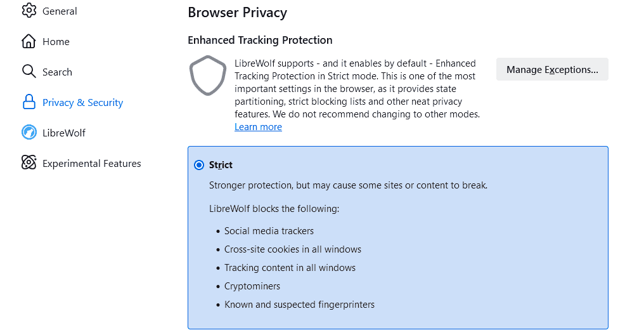The height and width of the screenshot is (330, 644).
Task: Go to the Home settings category
Action: (56, 41)
